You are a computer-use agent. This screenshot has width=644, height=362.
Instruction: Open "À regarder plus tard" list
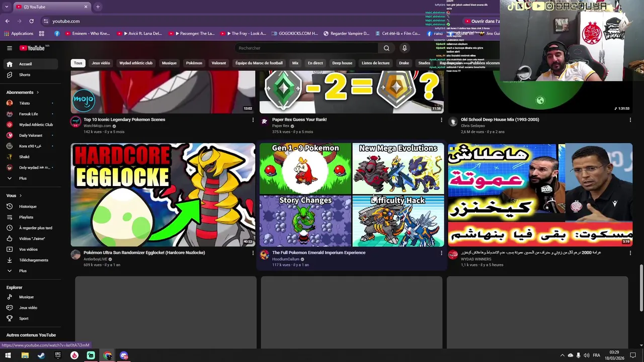[30, 228]
